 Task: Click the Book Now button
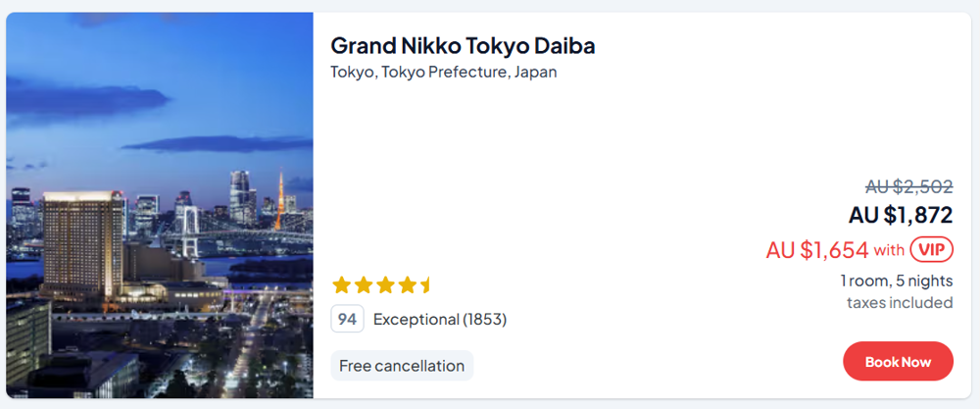898,362
